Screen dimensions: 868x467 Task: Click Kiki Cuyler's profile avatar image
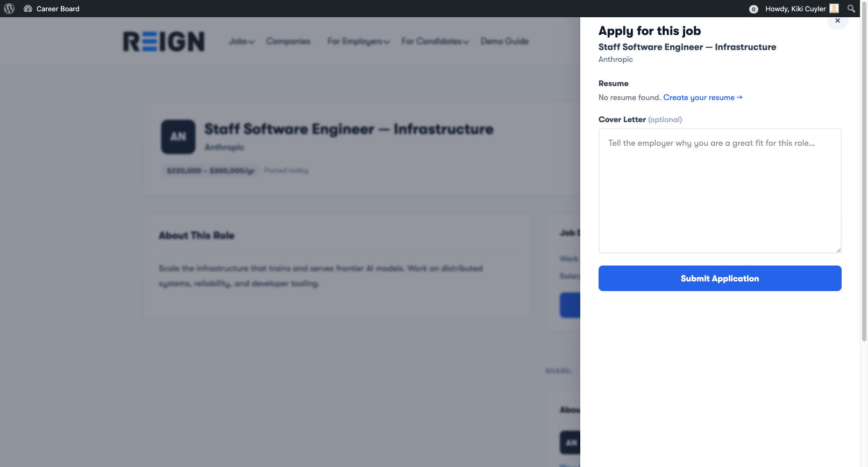click(834, 9)
